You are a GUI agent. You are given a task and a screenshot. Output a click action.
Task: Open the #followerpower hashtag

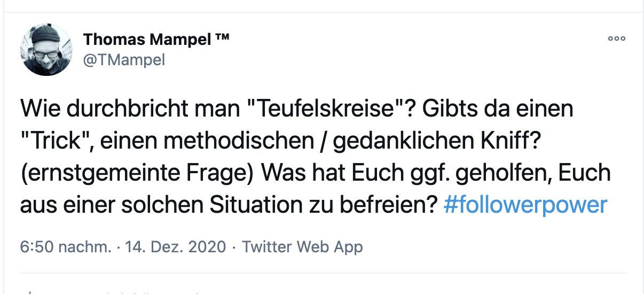525,205
